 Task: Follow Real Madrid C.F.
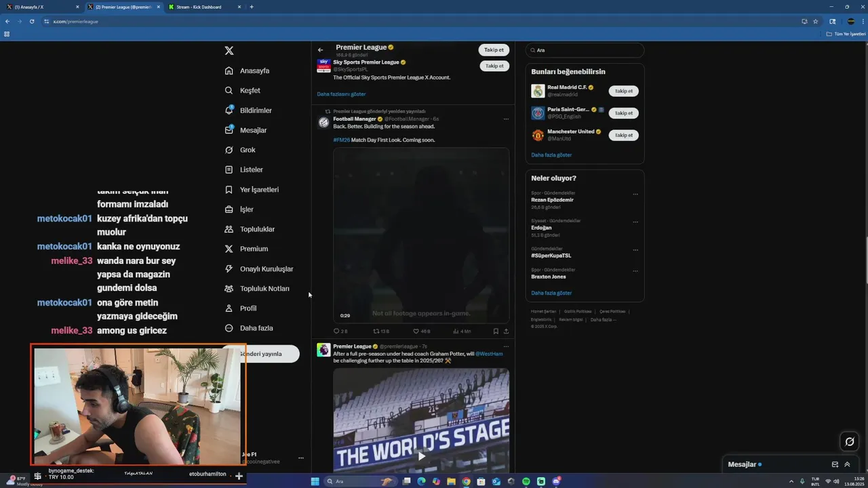[x=623, y=91]
